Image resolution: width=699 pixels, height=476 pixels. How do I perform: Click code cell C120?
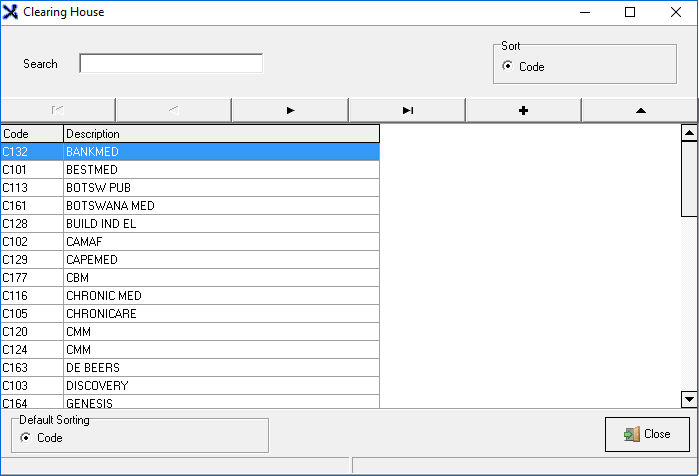32,332
